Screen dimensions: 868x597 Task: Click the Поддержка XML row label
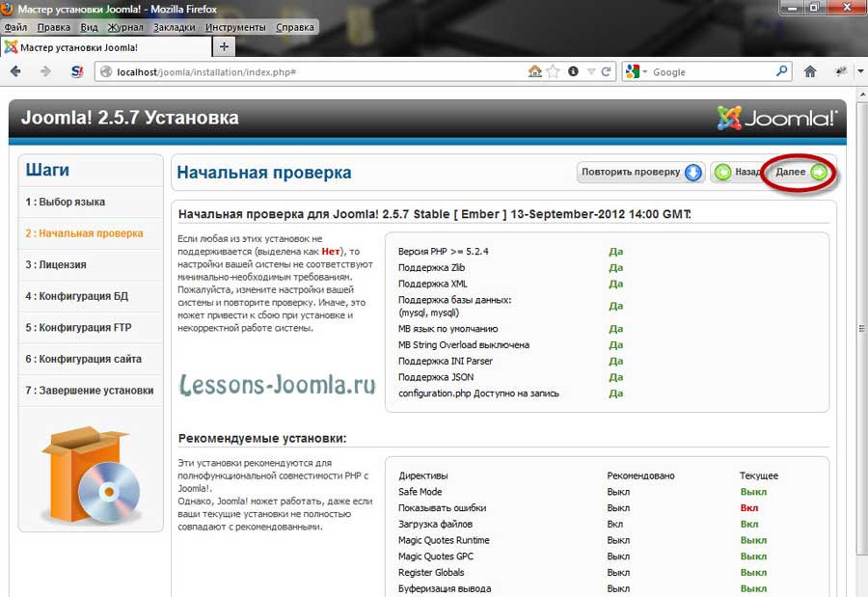coord(433,284)
